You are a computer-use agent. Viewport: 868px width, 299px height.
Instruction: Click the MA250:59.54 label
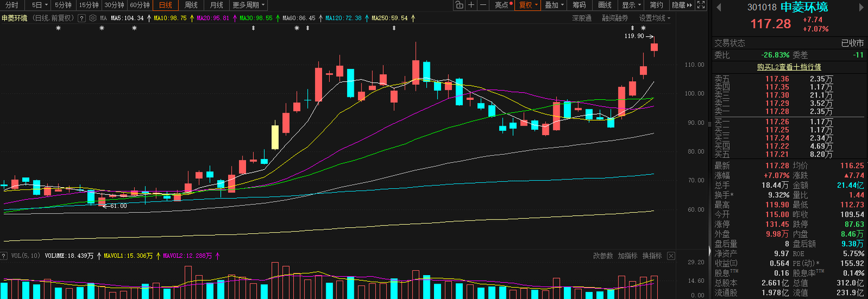tap(389, 18)
